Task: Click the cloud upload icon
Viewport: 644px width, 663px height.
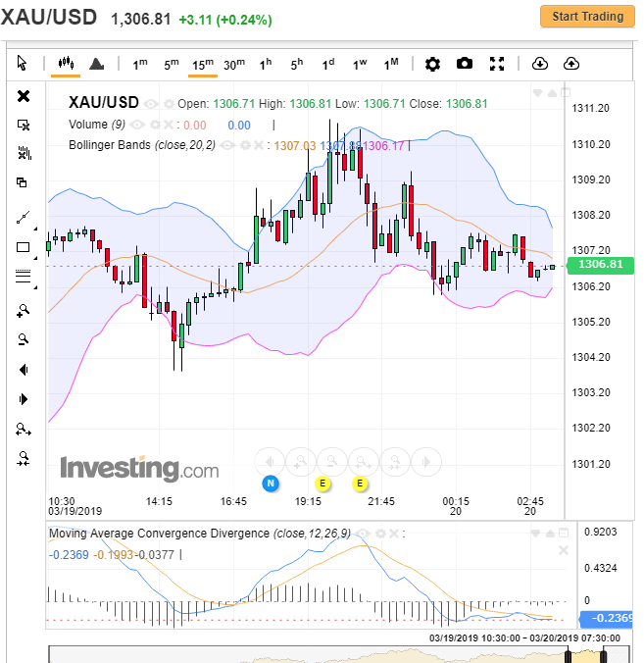Action: tap(571, 64)
